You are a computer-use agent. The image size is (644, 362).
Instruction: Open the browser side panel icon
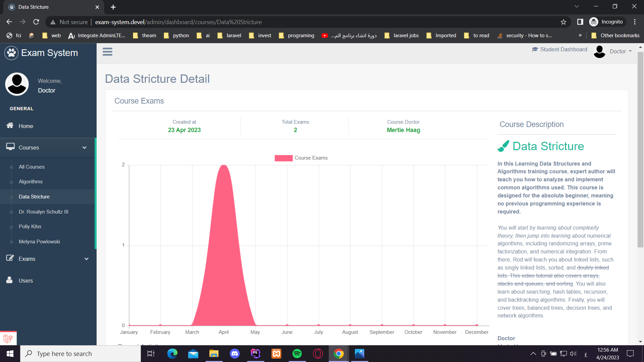(580, 22)
